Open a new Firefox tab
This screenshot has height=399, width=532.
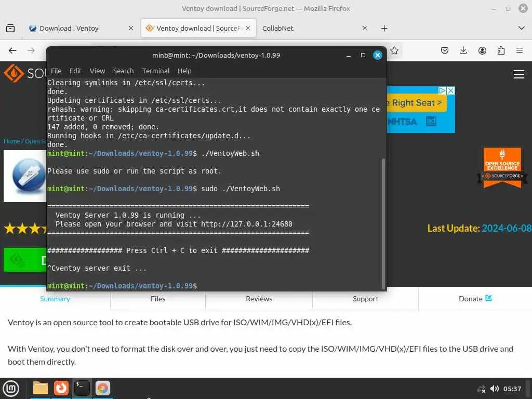coord(384,28)
